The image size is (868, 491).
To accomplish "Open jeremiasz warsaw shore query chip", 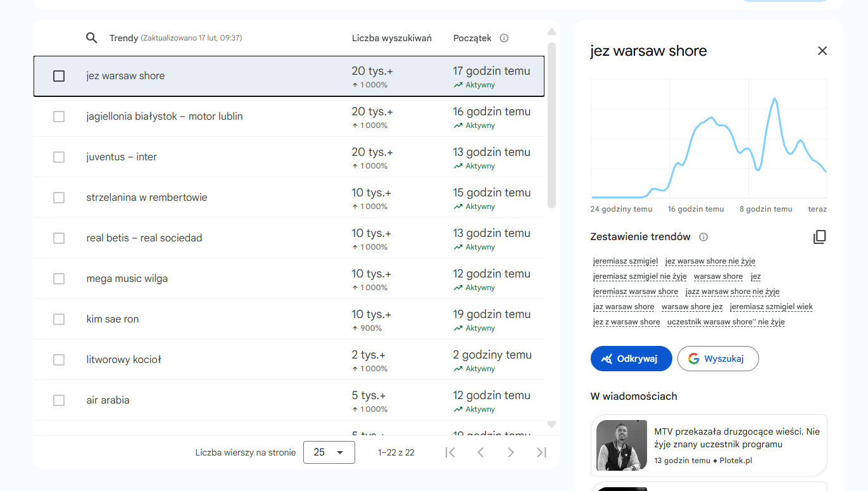I will click(x=636, y=291).
